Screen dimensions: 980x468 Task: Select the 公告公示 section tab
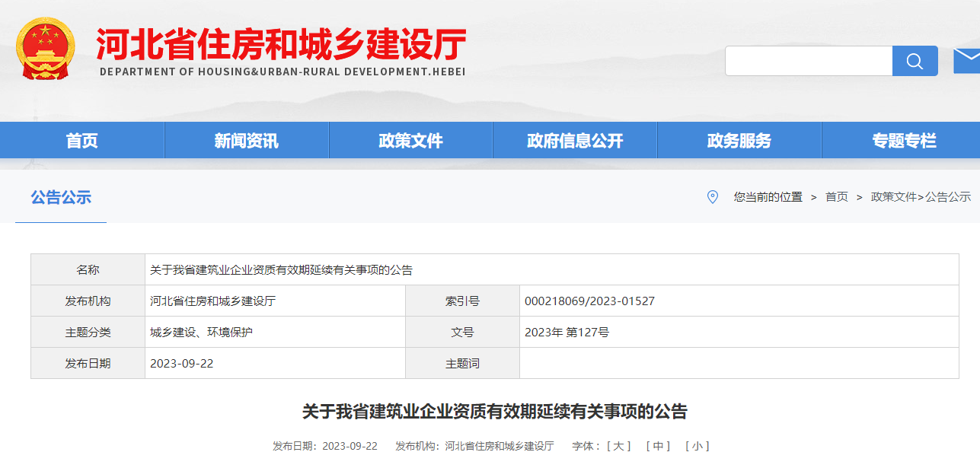click(61, 198)
